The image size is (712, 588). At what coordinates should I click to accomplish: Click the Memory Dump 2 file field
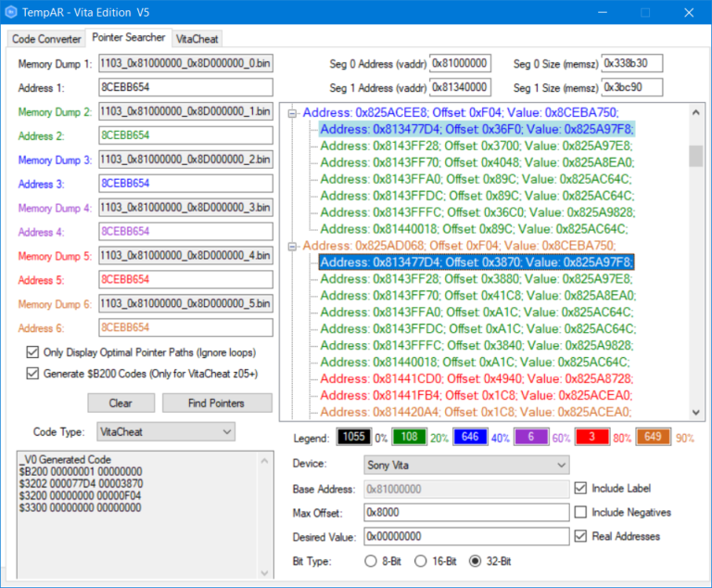tap(185, 111)
